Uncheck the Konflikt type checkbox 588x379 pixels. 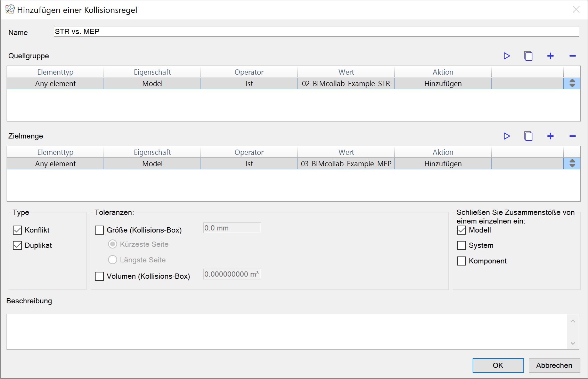[17, 230]
